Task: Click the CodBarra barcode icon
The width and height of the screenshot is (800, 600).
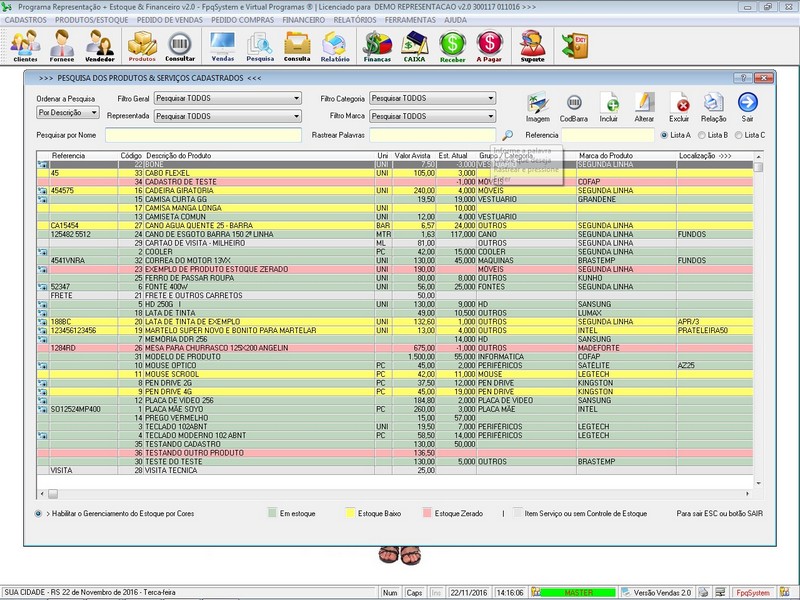Action: point(574,105)
